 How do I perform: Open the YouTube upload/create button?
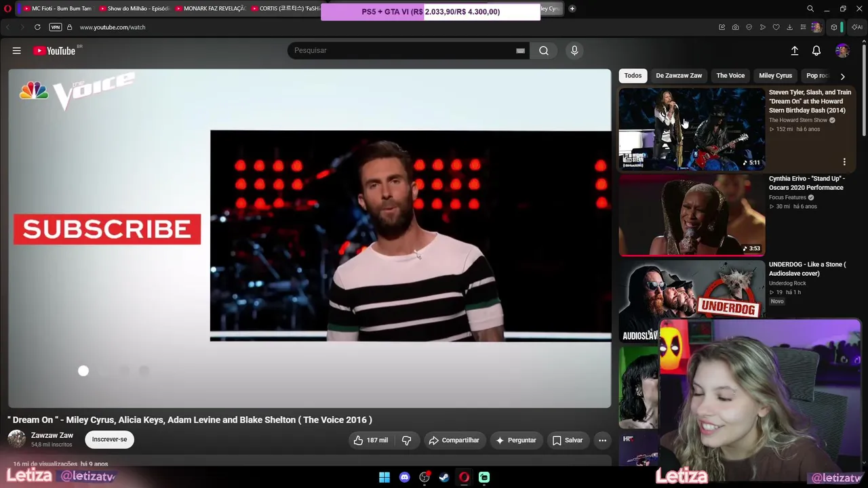795,51
